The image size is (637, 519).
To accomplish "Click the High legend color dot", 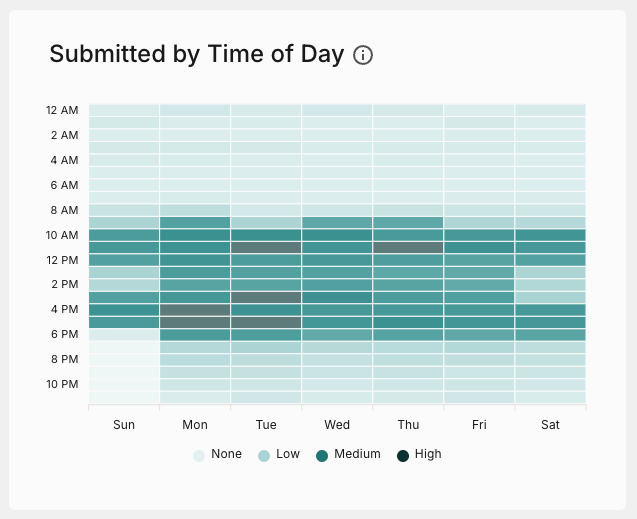I will coord(403,455).
